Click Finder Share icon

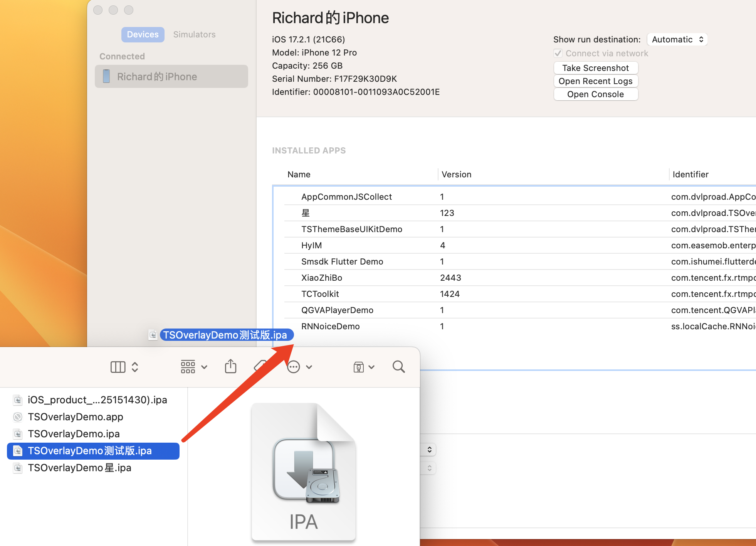click(x=230, y=366)
